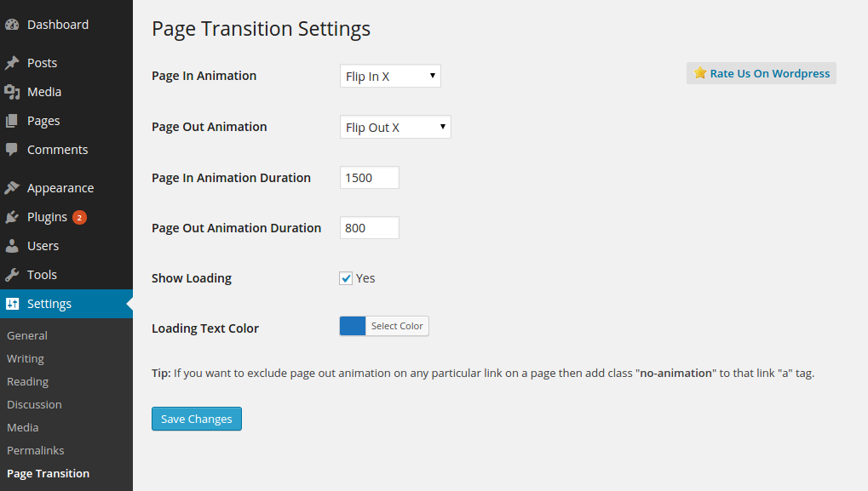Screen dimensions: 868x491
Task: Click the Tools wrench icon
Action: point(12,274)
